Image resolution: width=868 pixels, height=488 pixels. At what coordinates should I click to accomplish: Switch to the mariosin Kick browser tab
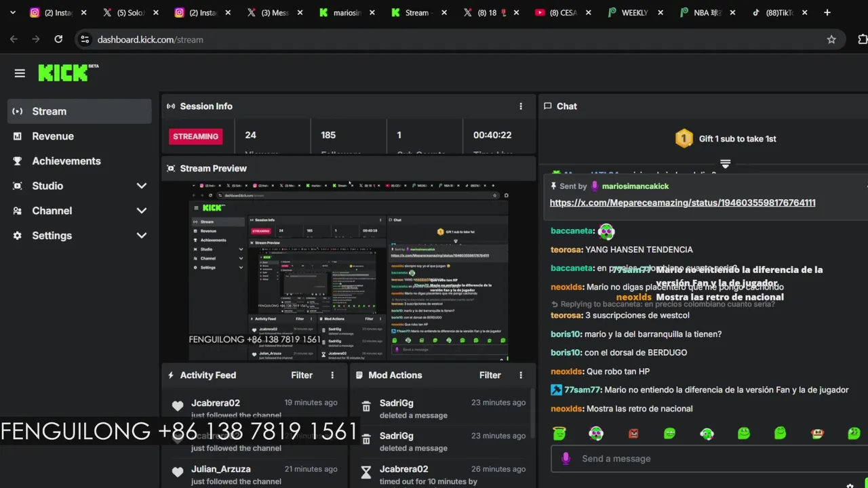click(347, 12)
